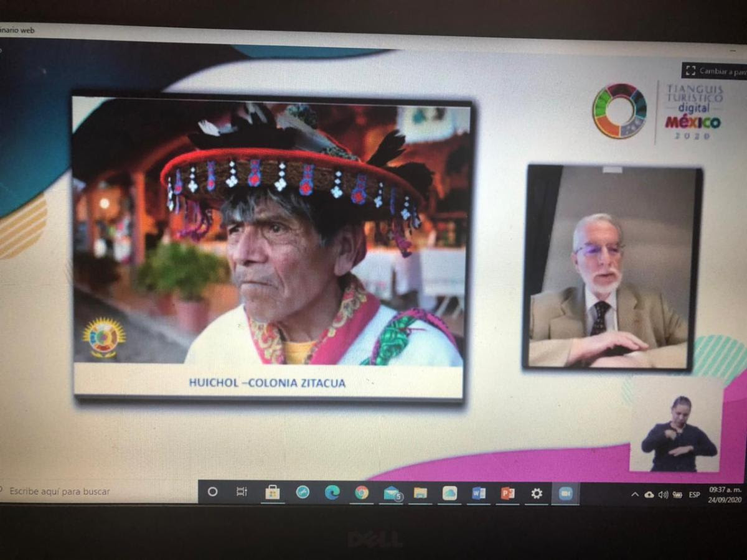Image resolution: width=747 pixels, height=560 pixels.
Task: Open the volume control speaker icon
Action: pos(663,495)
